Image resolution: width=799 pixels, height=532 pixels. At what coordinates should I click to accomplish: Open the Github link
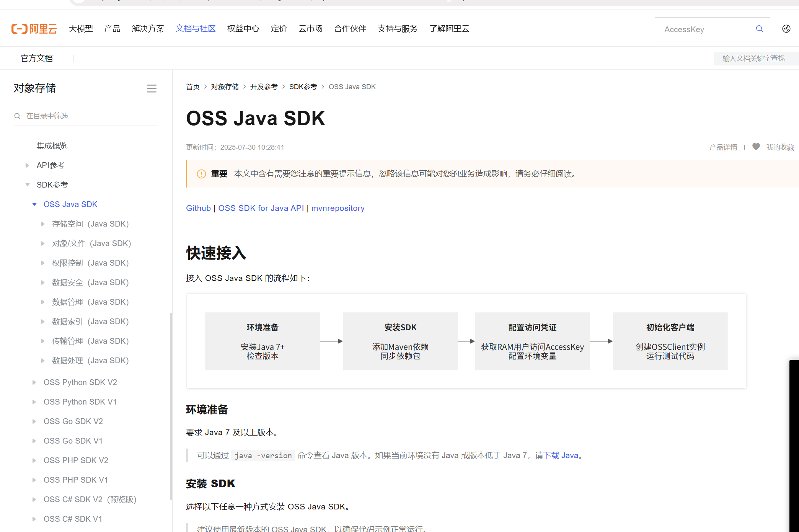[198, 208]
